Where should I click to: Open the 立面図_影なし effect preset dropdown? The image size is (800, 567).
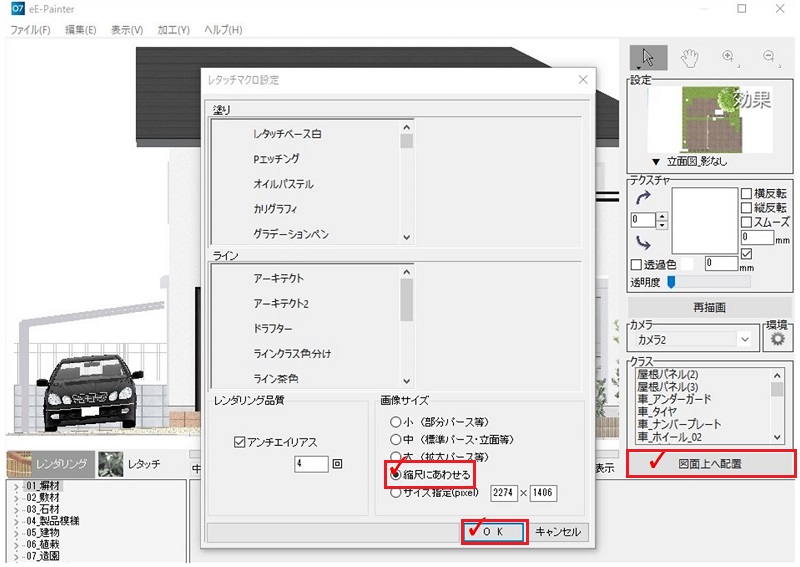point(656,162)
